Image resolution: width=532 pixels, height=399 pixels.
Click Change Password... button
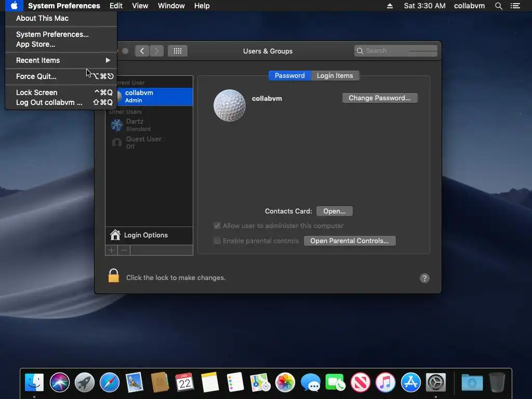click(380, 98)
